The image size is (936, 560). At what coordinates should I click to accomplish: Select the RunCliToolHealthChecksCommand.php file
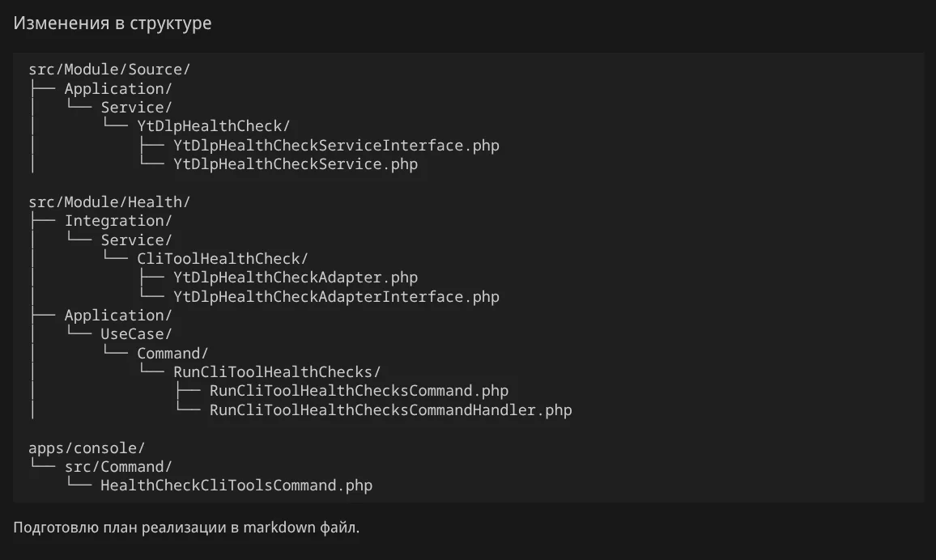[x=359, y=391]
